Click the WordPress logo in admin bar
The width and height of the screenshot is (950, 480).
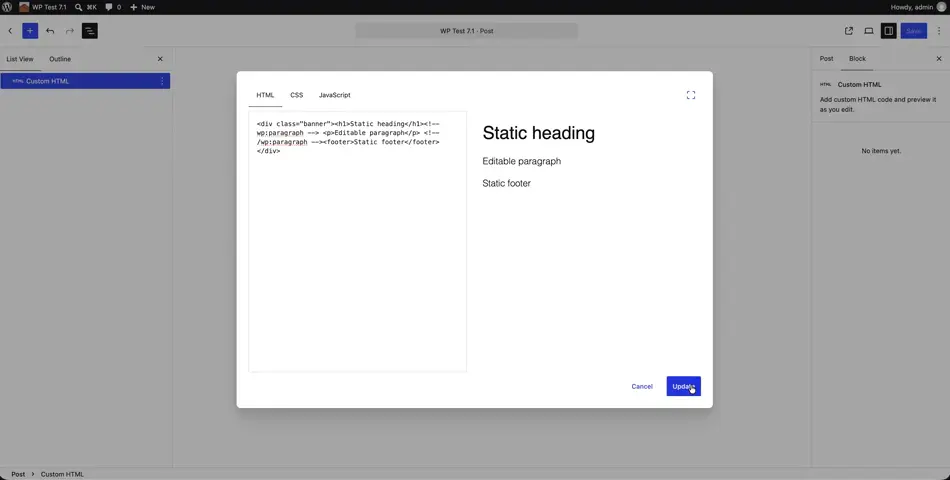[x=7, y=7]
